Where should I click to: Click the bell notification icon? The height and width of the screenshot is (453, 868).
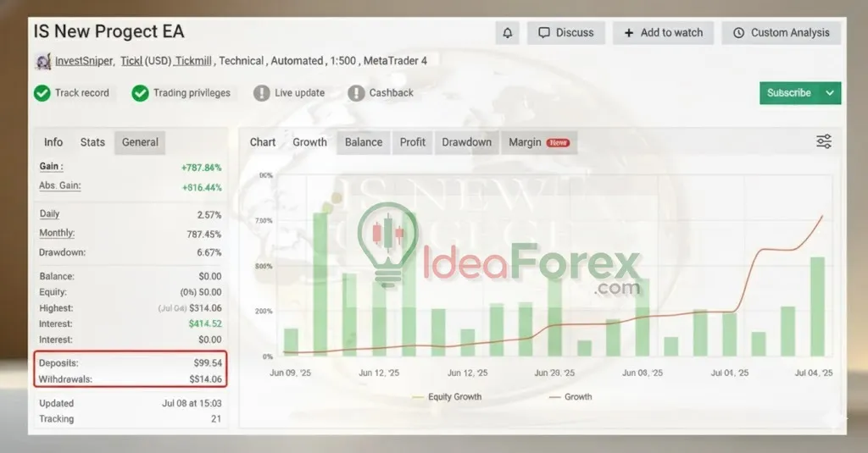pyautogui.click(x=507, y=33)
